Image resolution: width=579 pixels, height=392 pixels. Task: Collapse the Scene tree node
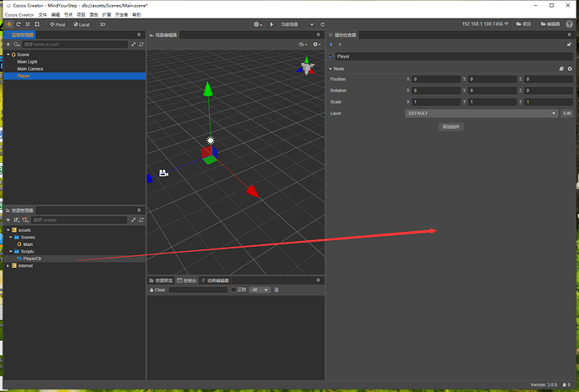coord(8,55)
